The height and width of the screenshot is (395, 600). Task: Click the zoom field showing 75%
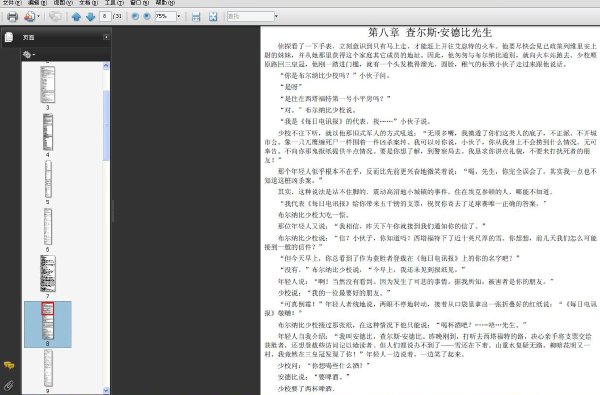[x=165, y=16]
